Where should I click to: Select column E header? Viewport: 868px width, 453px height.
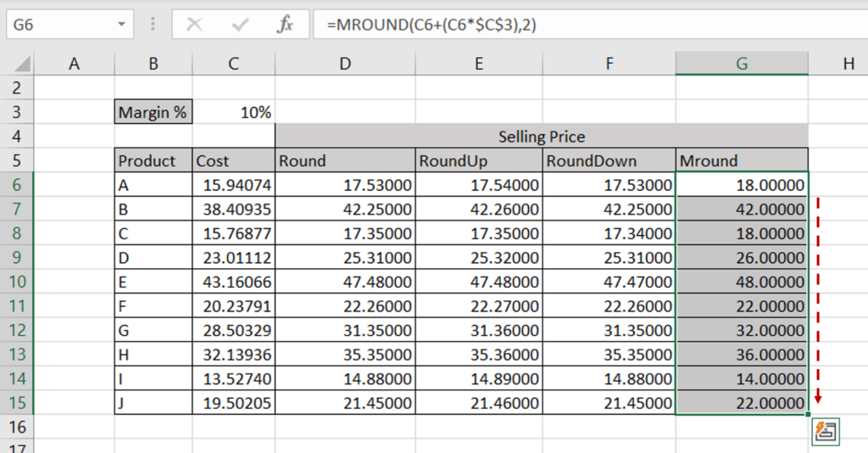click(479, 64)
